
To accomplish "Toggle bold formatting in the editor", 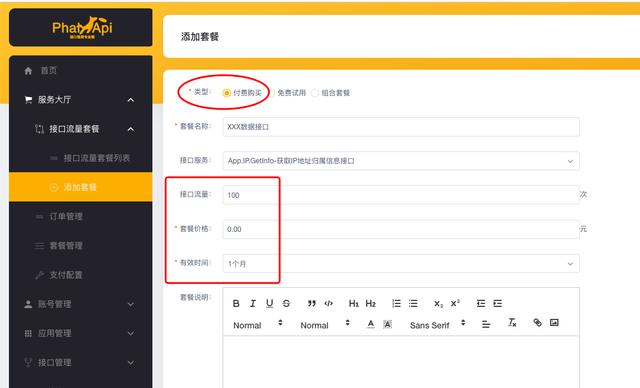I will (x=236, y=303).
